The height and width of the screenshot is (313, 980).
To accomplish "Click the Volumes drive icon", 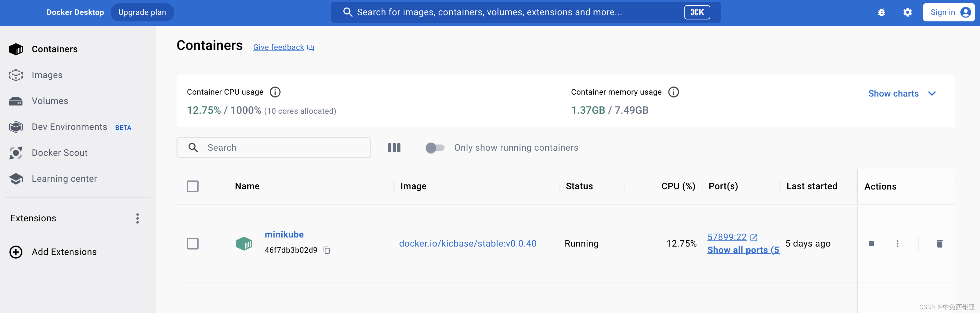I will (16, 101).
